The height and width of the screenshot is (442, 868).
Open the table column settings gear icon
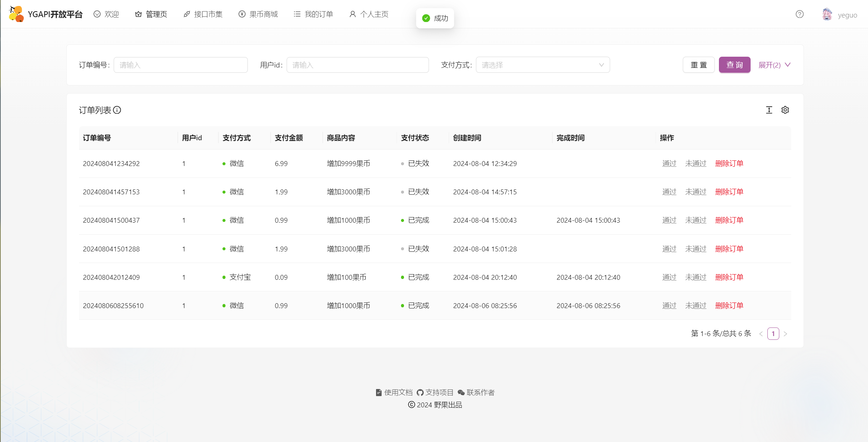pyautogui.click(x=785, y=110)
